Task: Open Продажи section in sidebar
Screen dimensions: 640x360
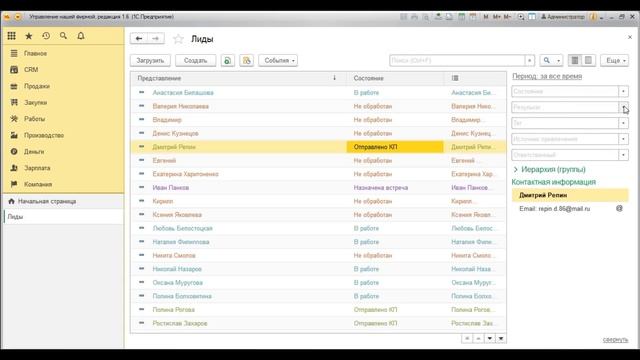Action: point(63,86)
